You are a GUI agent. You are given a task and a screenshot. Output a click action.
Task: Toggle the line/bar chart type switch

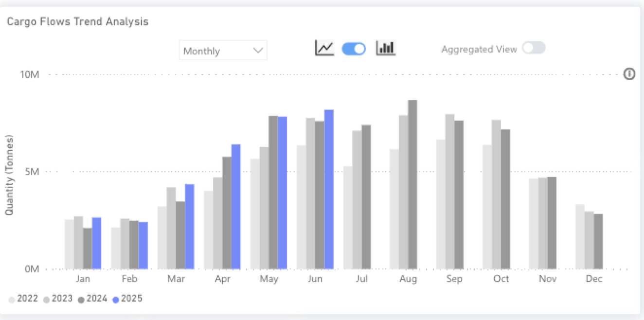(x=354, y=49)
